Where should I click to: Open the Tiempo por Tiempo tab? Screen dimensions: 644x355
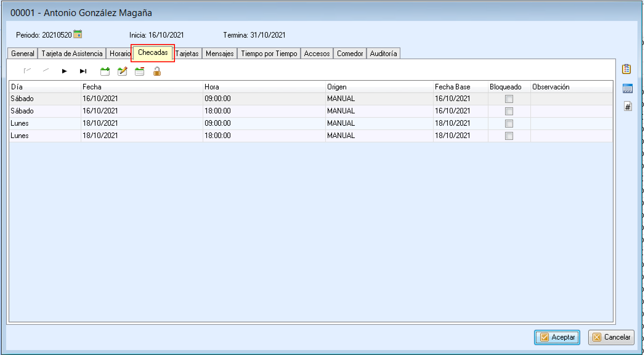click(x=269, y=54)
